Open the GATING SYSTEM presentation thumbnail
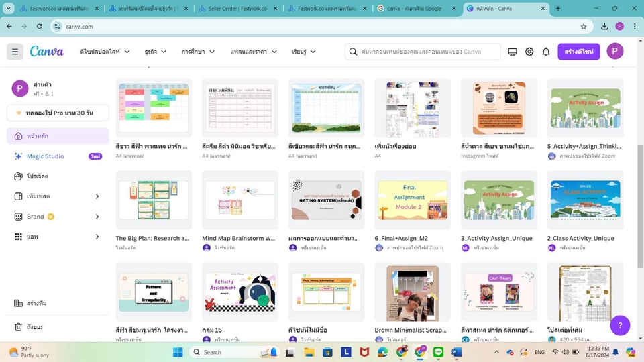The height and width of the screenshot is (362, 644). [x=326, y=200]
